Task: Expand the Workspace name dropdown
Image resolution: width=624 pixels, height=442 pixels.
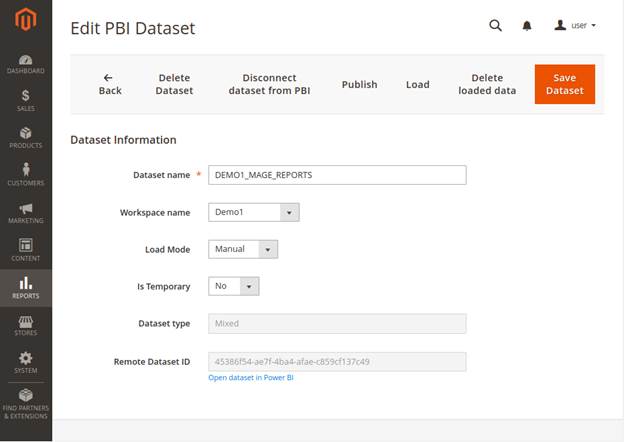Action: click(x=254, y=212)
